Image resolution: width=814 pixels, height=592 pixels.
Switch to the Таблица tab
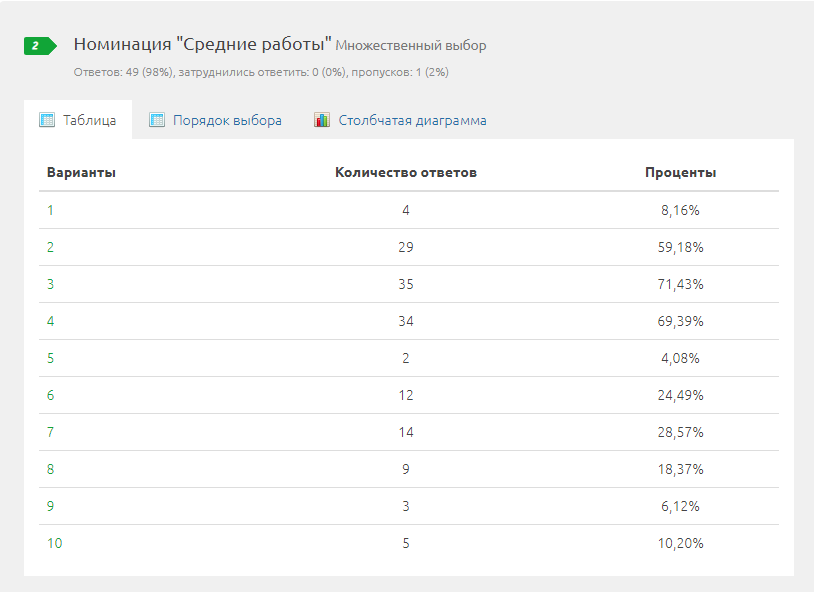(x=89, y=120)
